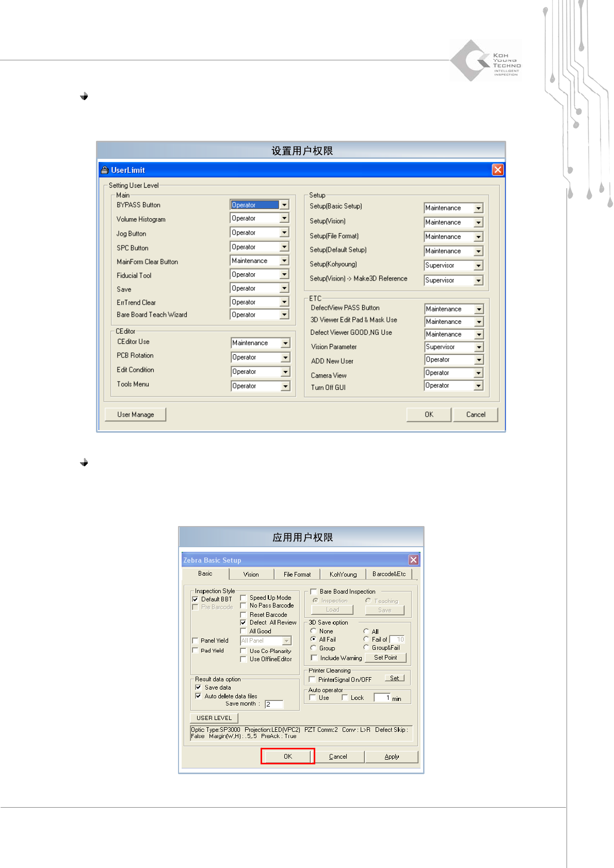The image size is (614, 868).
Task: Open MainForm Clear Button level dropdown
Action: point(284,260)
